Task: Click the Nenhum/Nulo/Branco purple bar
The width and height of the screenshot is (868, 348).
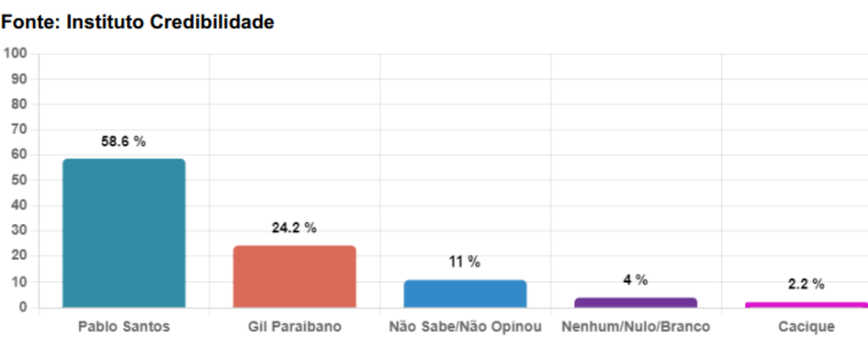Action: 636,302
